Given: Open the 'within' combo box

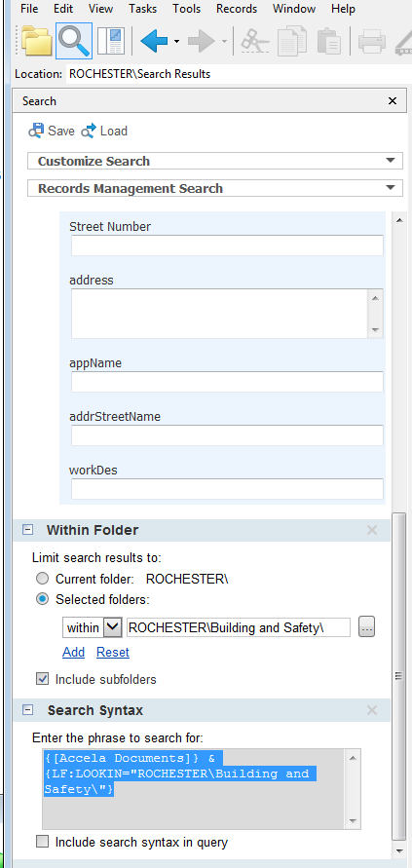Looking at the screenshot, I should 92,627.
